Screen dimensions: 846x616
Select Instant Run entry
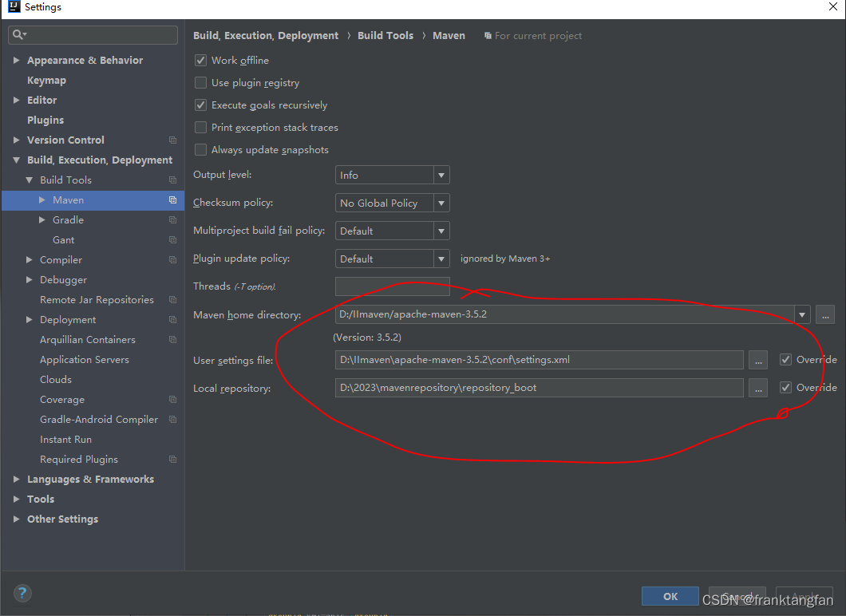coord(65,440)
